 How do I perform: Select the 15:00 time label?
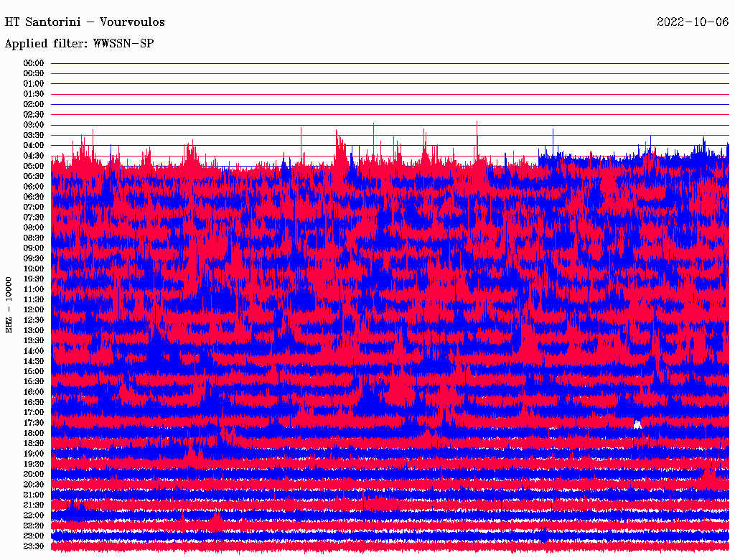pos(34,371)
